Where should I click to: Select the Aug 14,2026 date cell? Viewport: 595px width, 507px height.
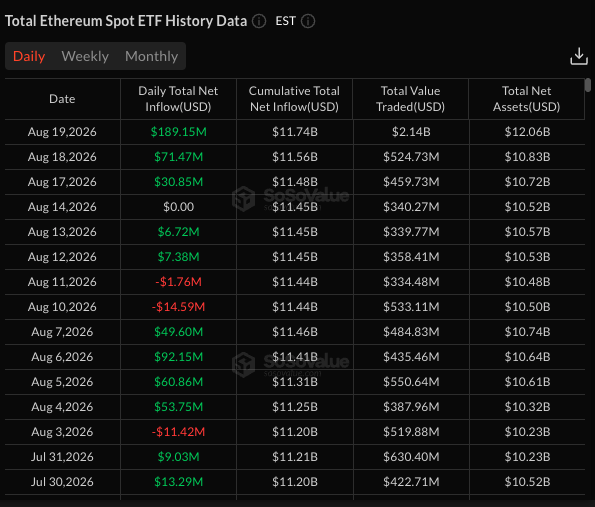click(x=62, y=207)
